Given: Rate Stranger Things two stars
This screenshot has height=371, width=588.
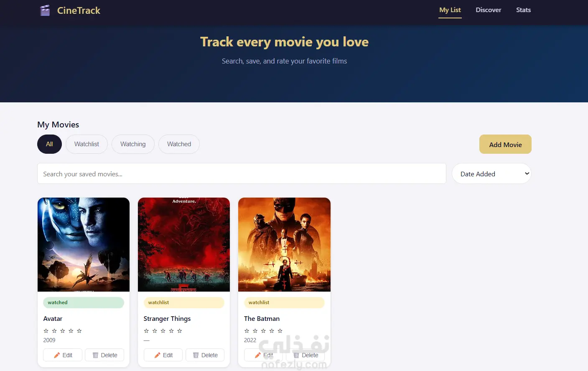Looking at the screenshot, I should pos(155,331).
